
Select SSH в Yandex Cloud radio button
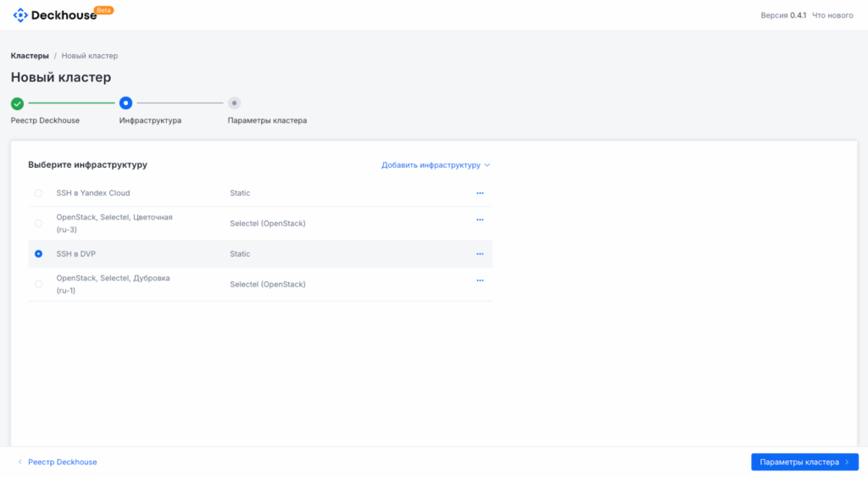38,193
